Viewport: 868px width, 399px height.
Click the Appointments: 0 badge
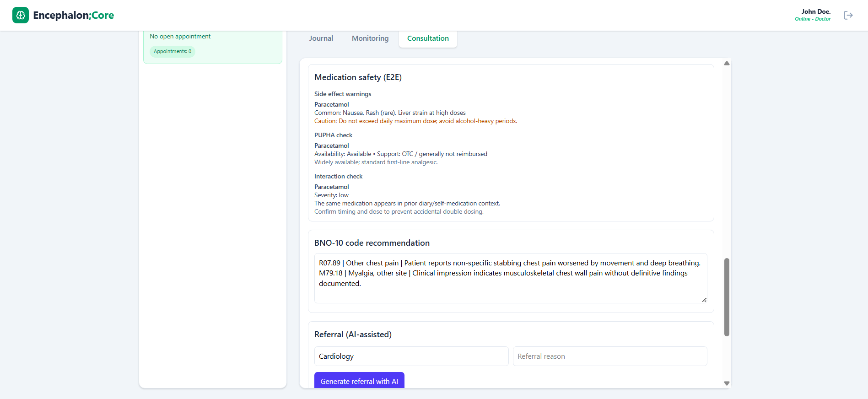173,51
